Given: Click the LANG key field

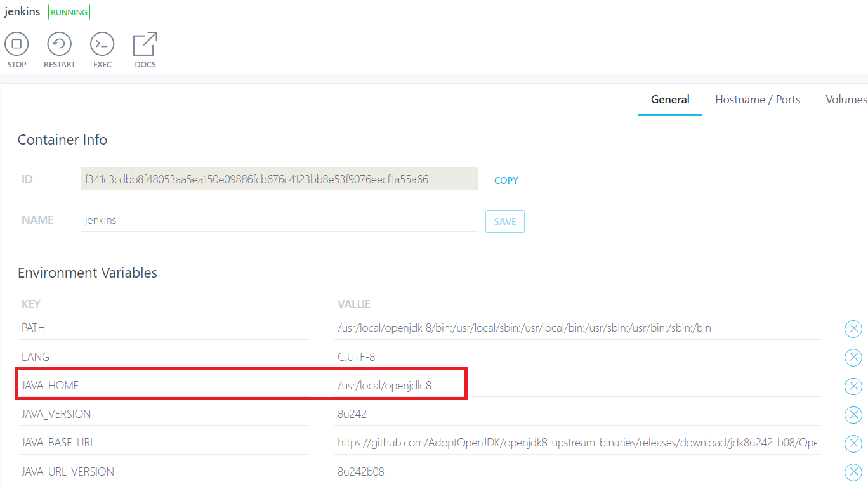Looking at the screenshot, I should [164, 356].
